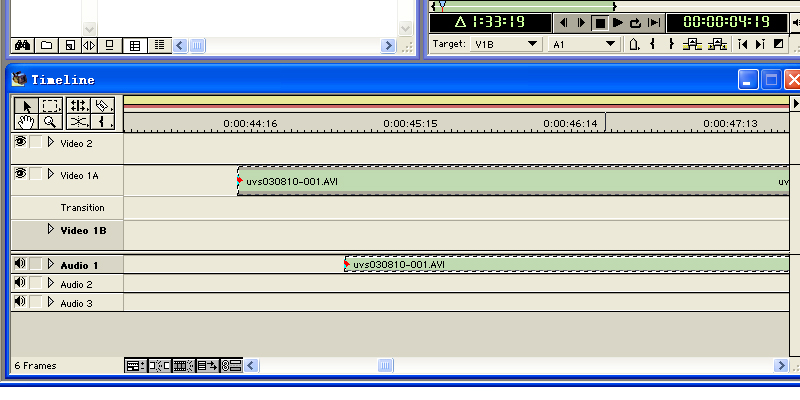Hide Video 1A track with eye icon
Image resolution: width=800 pixels, height=400 pixels.
tap(20, 174)
